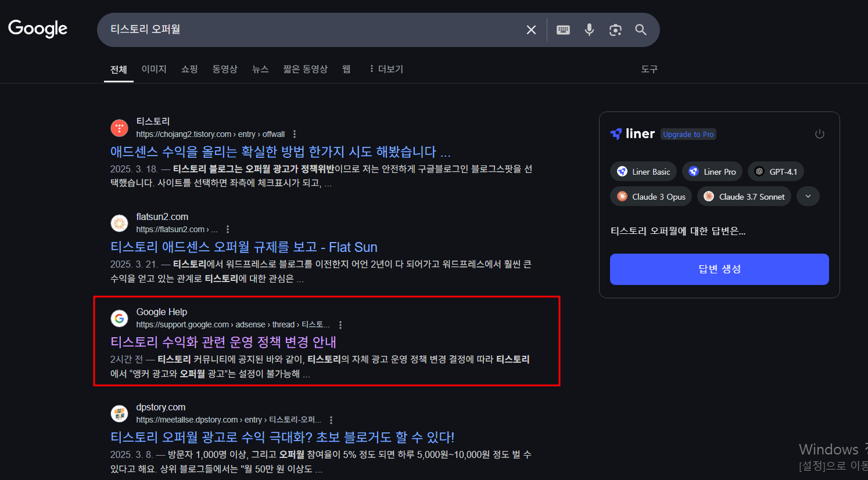868x480 pixels.
Task: Toggle the Liner panel power button
Action: [820, 134]
